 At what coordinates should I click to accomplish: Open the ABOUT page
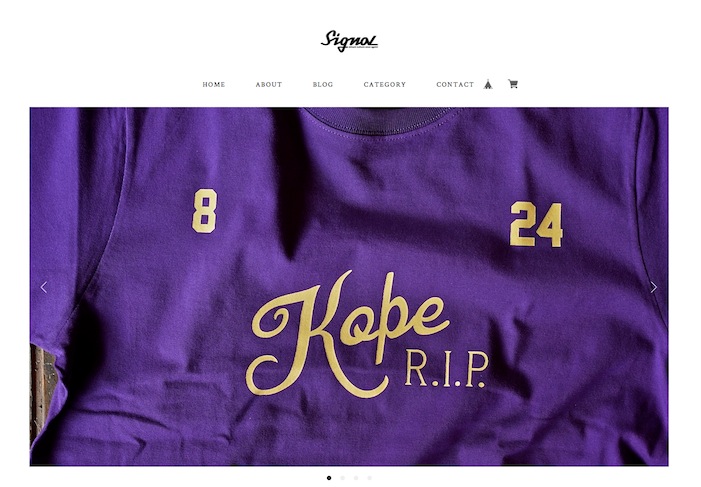point(269,85)
